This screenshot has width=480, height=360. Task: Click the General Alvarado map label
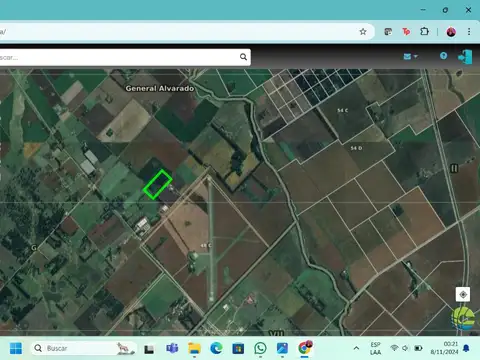[160, 88]
